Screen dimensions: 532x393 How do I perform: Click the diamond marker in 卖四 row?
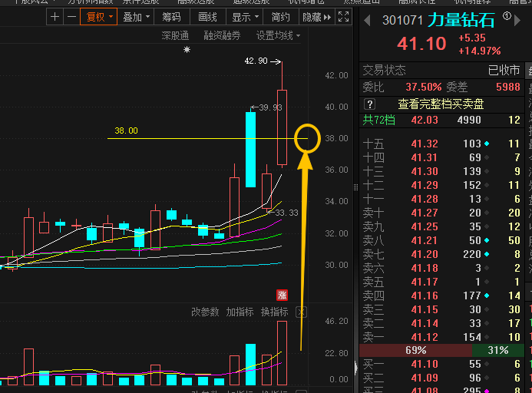487,296
